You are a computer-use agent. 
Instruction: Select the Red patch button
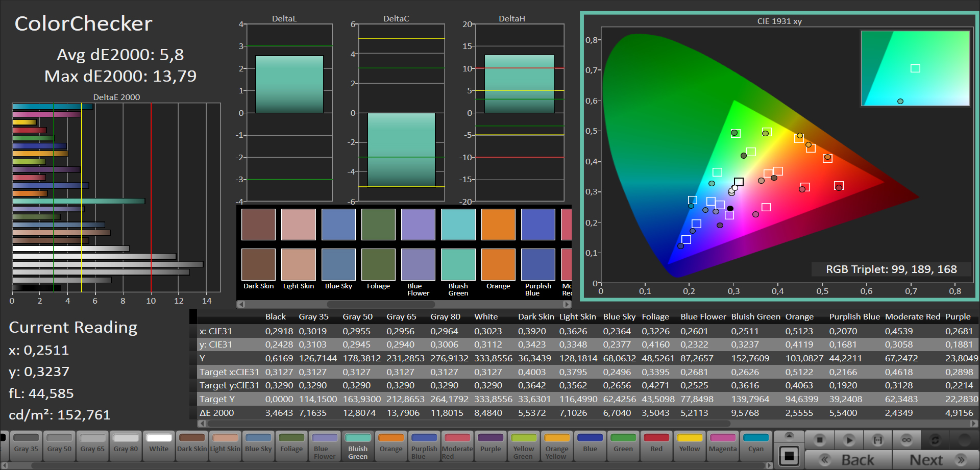(x=656, y=446)
